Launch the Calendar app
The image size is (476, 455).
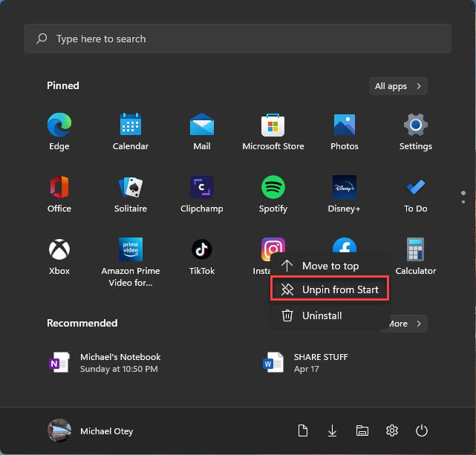pos(131,131)
